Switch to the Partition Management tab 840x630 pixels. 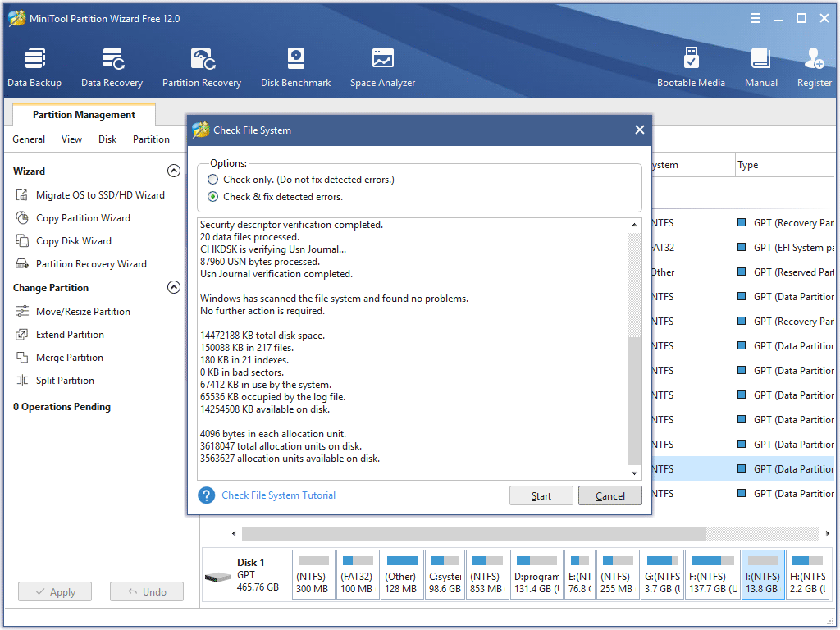tap(83, 114)
